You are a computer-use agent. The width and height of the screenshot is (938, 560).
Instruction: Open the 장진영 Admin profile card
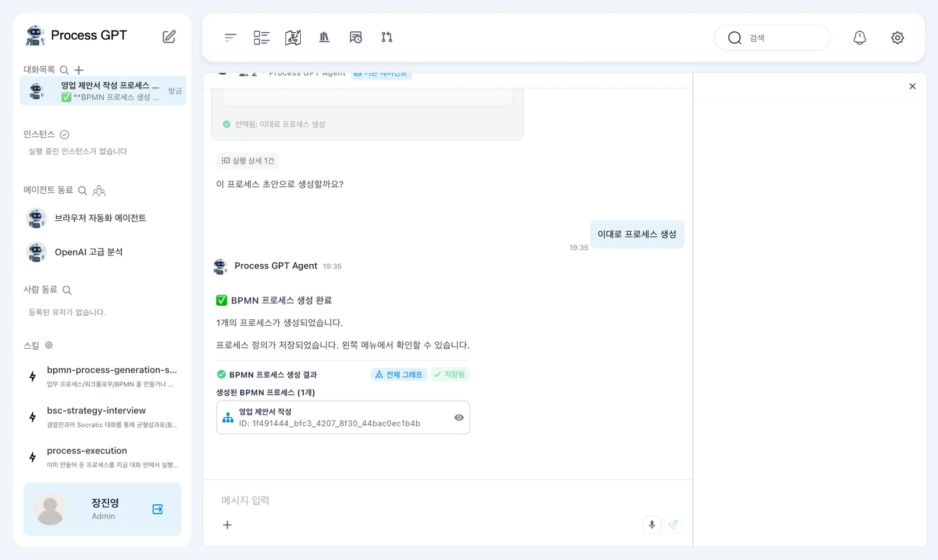pos(102,509)
